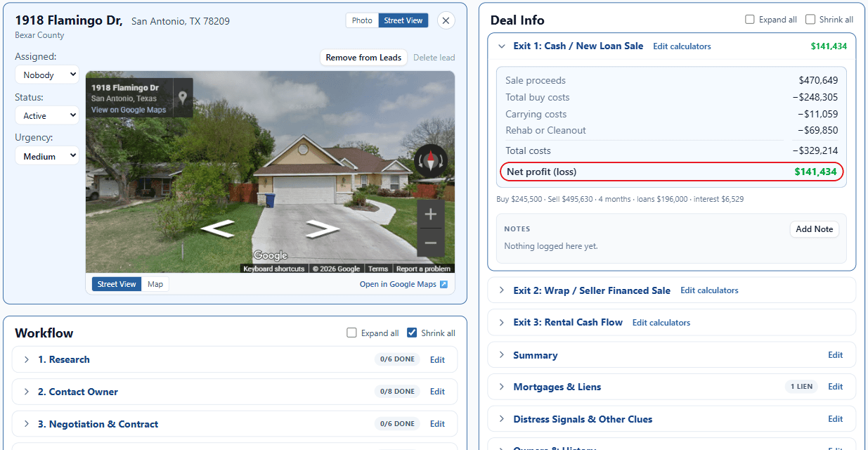The height and width of the screenshot is (450, 868).
Task: Tick Workflow Expand all checkbox
Action: [351, 333]
